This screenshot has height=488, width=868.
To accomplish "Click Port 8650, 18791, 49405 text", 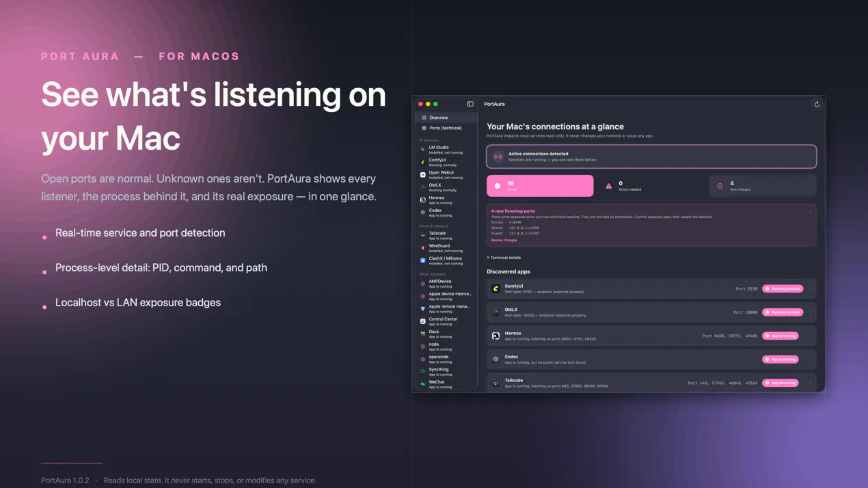I will (x=730, y=336).
